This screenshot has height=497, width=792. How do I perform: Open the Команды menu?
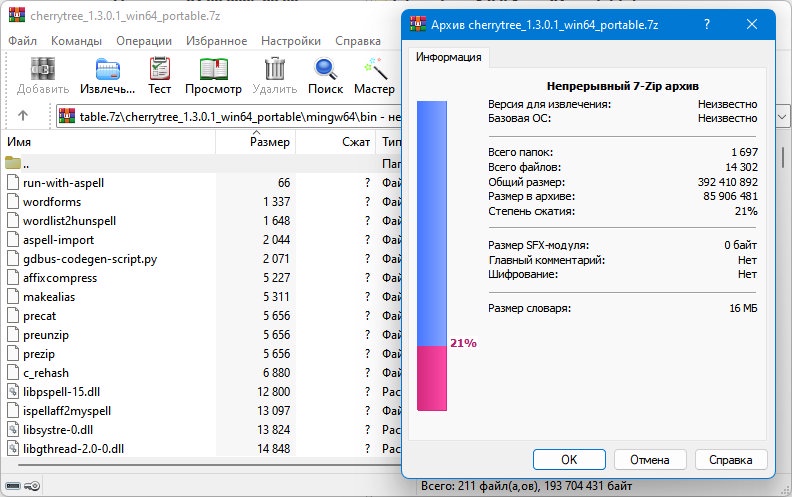click(x=76, y=41)
